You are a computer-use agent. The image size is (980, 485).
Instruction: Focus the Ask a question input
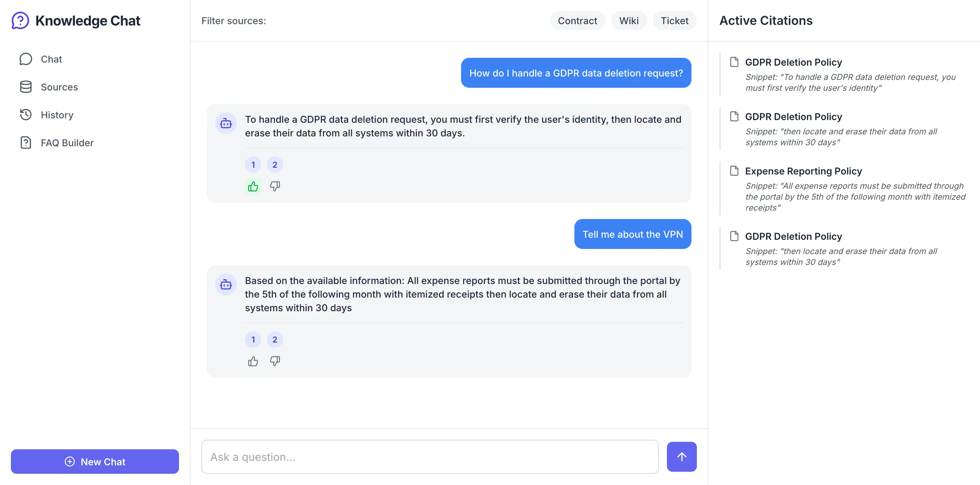(x=429, y=456)
